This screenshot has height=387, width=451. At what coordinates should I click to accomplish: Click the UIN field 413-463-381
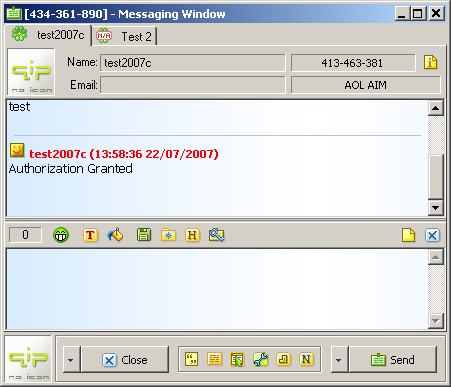[x=353, y=63]
